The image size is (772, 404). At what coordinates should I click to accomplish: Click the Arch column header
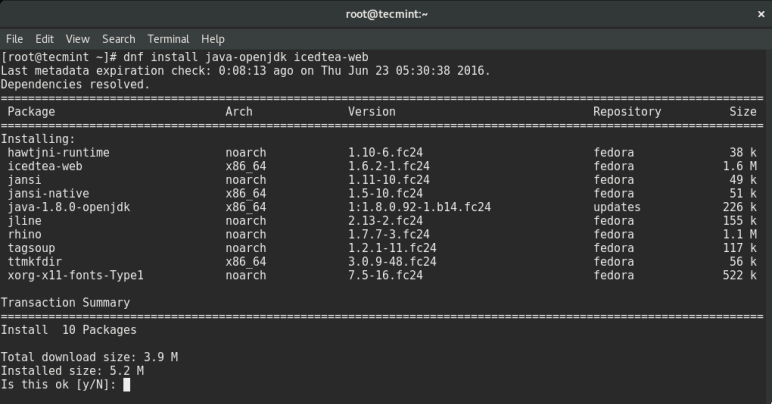coord(239,112)
